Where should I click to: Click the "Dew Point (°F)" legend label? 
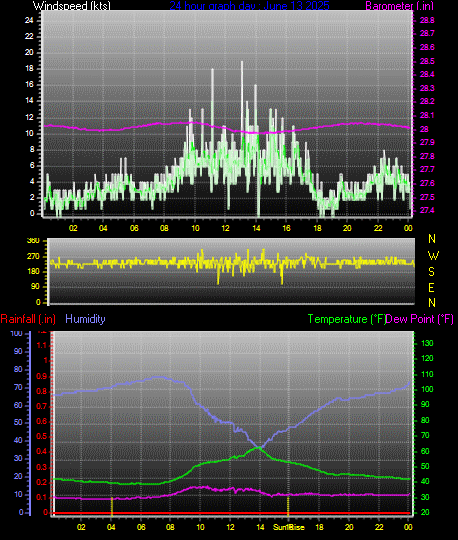[x=419, y=319]
